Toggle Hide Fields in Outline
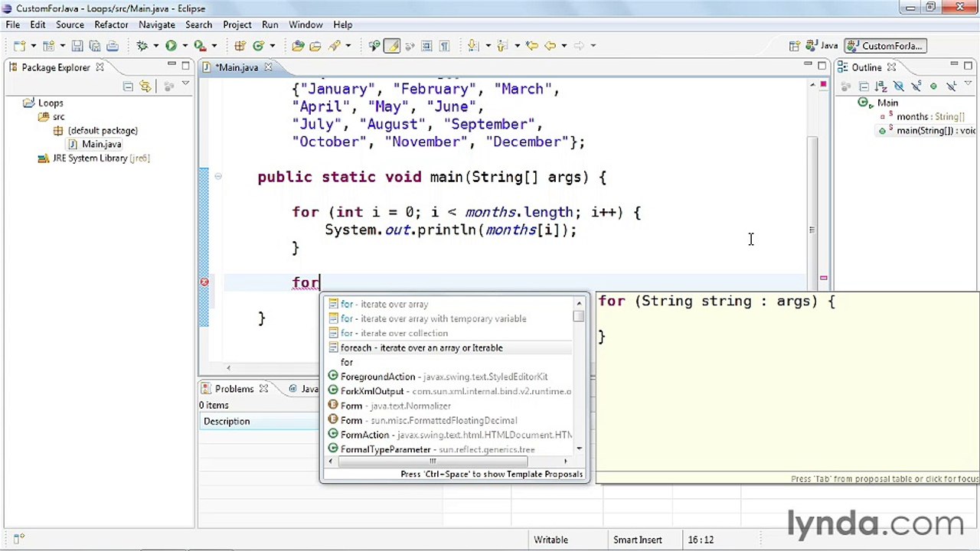The height and width of the screenshot is (551, 980). (x=899, y=86)
